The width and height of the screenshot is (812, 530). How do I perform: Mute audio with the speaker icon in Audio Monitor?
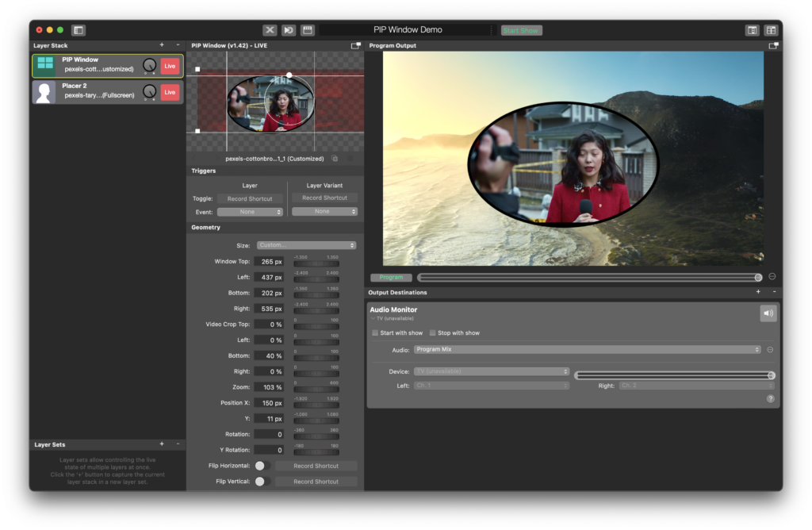point(768,313)
